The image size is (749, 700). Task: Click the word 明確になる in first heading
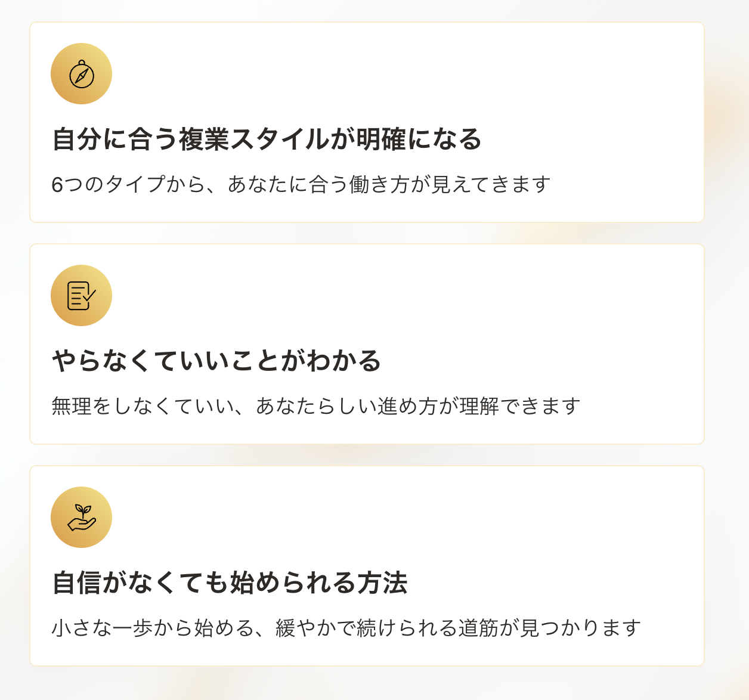pos(419,139)
